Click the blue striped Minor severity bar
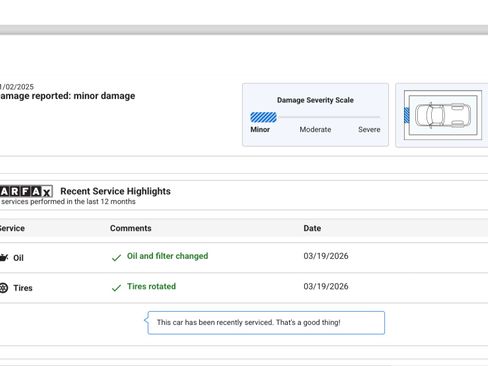The height and width of the screenshot is (366, 488). coord(263,117)
